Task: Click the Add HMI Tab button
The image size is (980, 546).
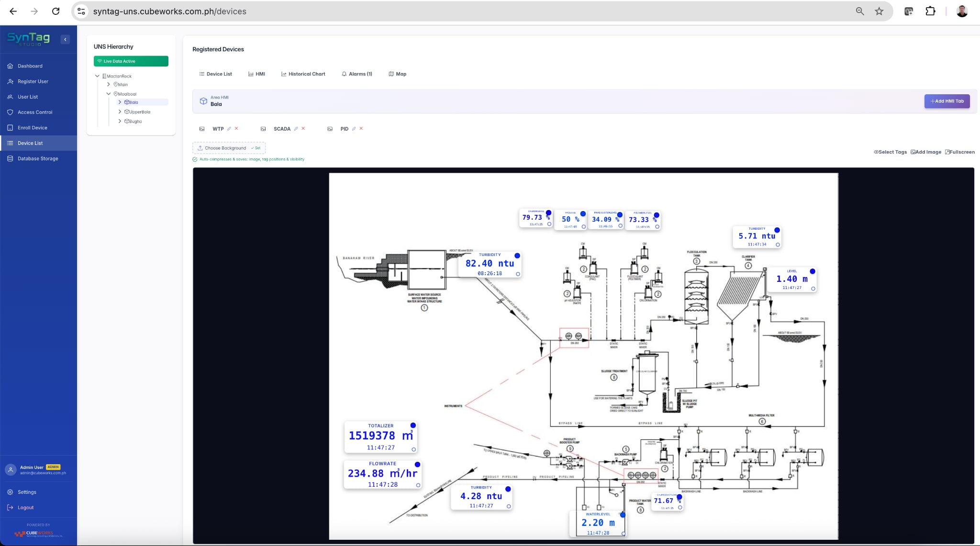Action: (947, 101)
